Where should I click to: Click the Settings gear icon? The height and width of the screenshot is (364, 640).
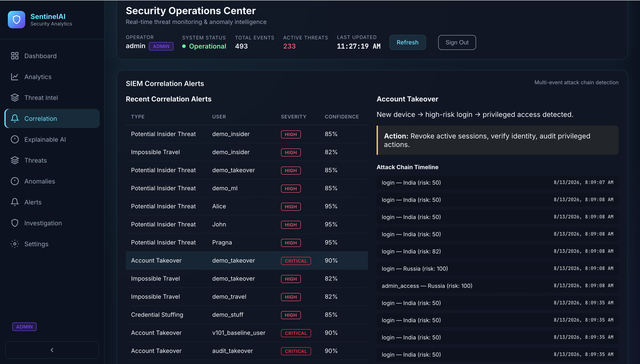tap(15, 244)
